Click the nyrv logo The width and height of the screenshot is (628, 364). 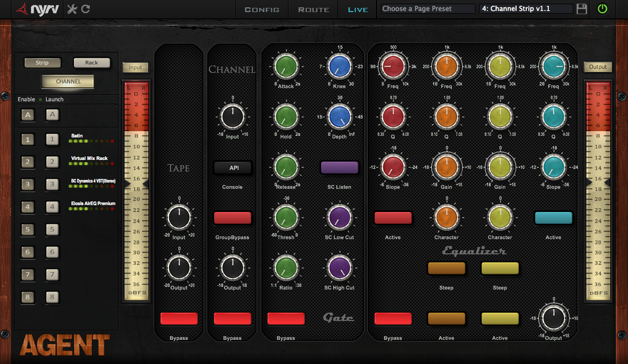click(x=38, y=9)
